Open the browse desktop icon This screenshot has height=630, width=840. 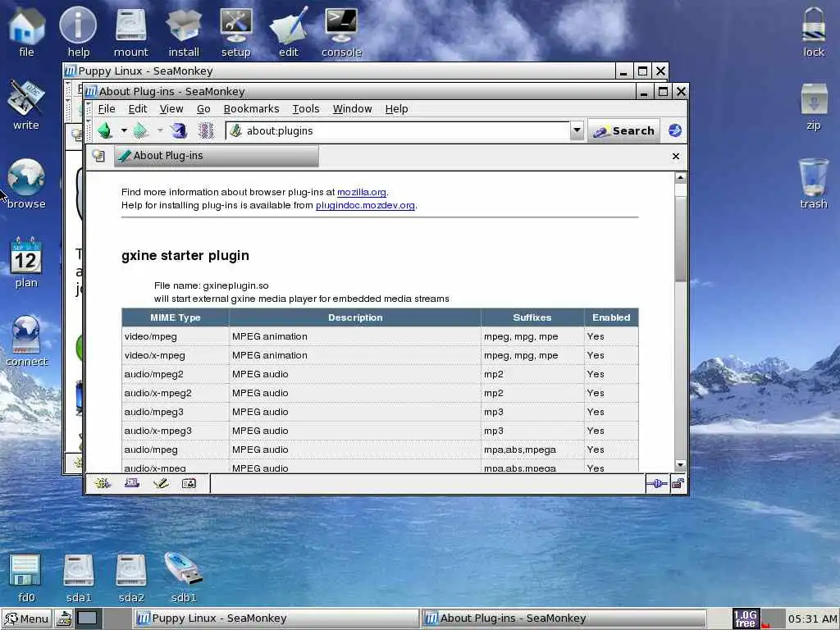[26, 185]
